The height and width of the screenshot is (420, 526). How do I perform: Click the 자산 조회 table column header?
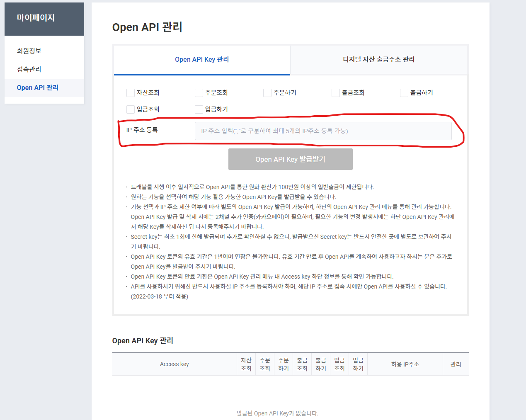click(246, 364)
